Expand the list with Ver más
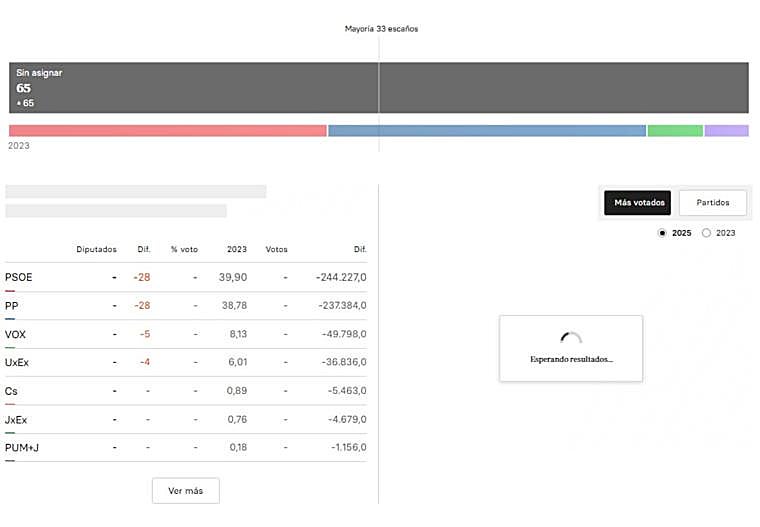This screenshot has height=527, width=760. (185, 491)
